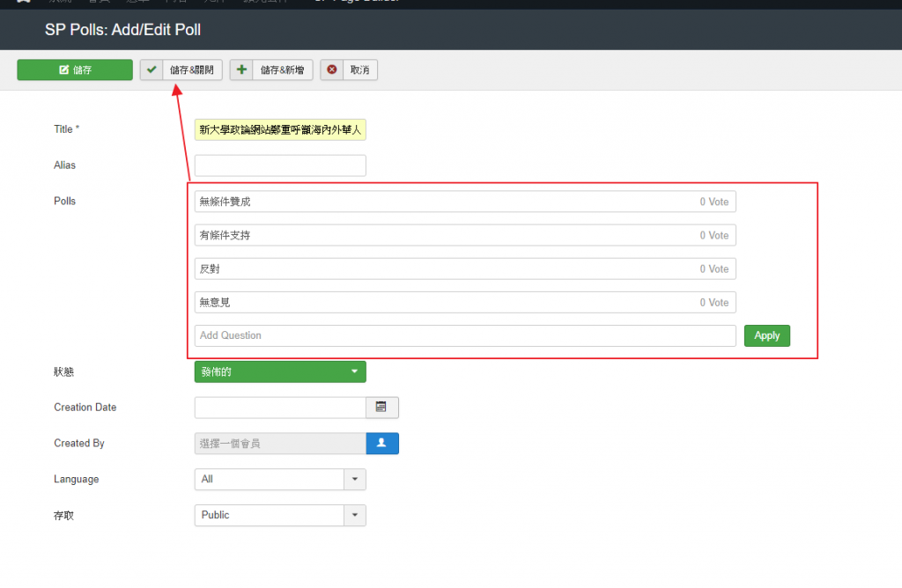Click the select user icon button
Image resolution: width=902 pixels, height=588 pixels.
pyautogui.click(x=382, y=444)
